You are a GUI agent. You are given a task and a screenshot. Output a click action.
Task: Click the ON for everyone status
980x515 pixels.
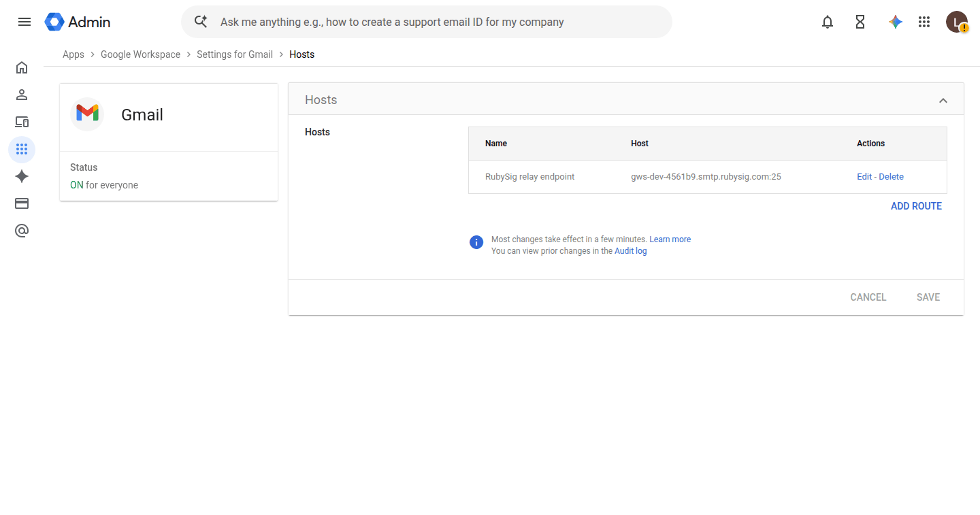point(104,185)
